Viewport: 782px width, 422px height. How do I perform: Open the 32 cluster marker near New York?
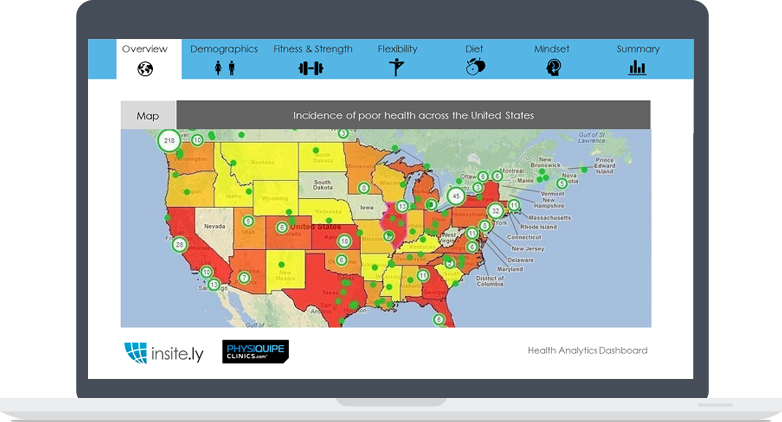tap(495, 211)
